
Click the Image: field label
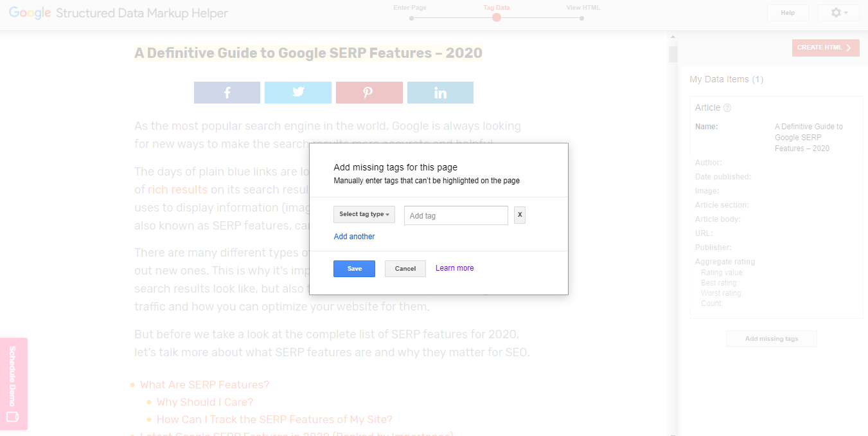tap(707, 191)
